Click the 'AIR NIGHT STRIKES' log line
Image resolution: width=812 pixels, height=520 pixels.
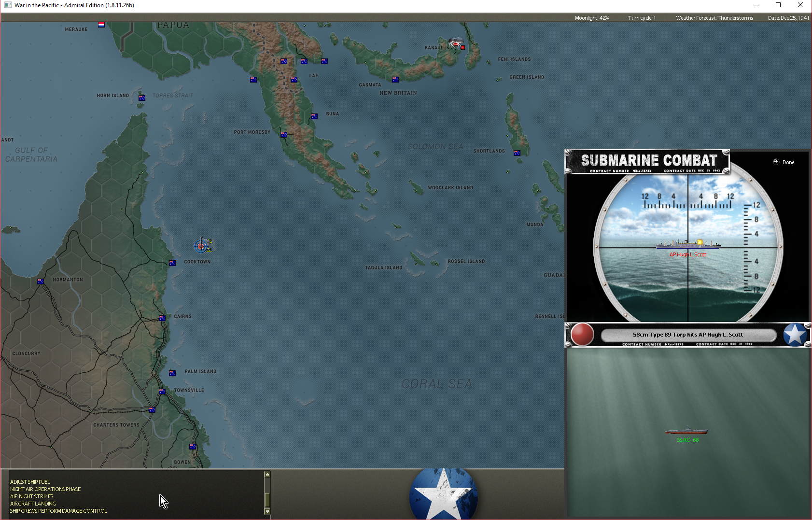coord(31,496)
